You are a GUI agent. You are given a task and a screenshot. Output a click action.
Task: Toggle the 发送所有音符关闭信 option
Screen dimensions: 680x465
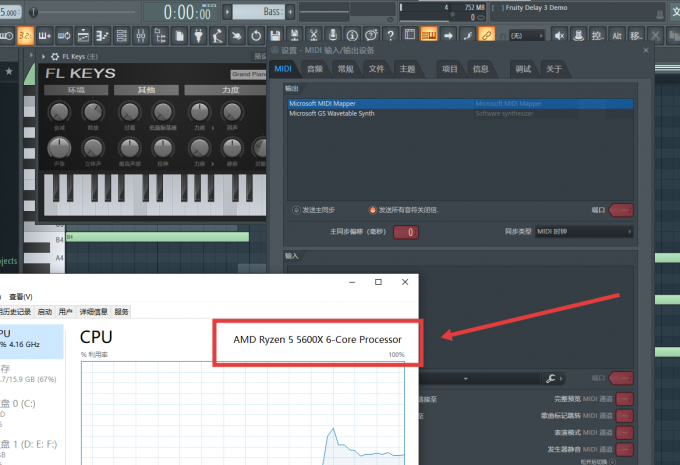point(373,210)
